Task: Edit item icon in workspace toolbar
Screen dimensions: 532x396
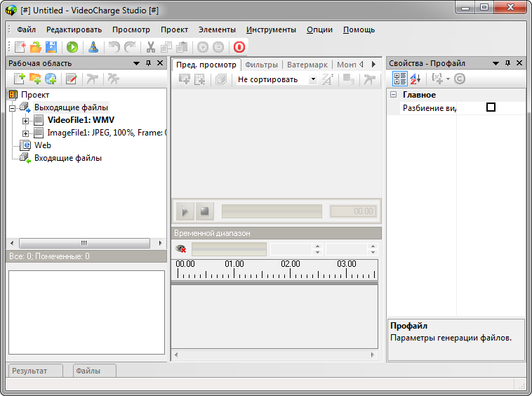Action: tap(72, 79)
